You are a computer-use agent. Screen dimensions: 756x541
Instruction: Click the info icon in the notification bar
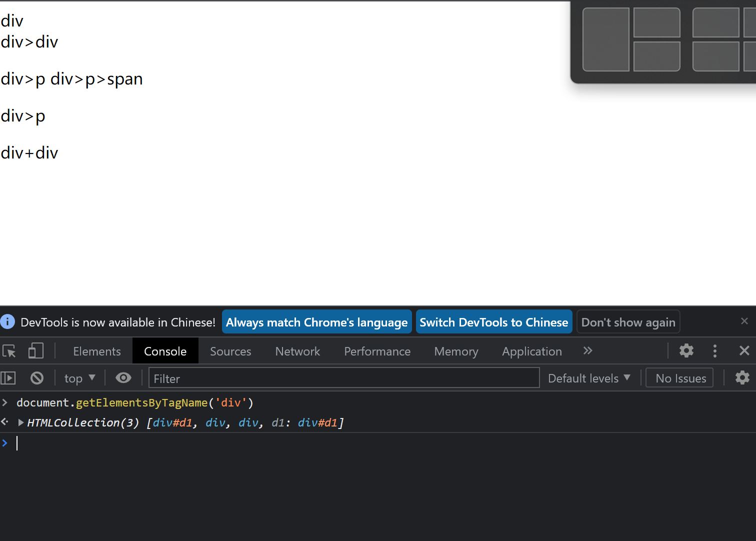click(x=7, y=321)
